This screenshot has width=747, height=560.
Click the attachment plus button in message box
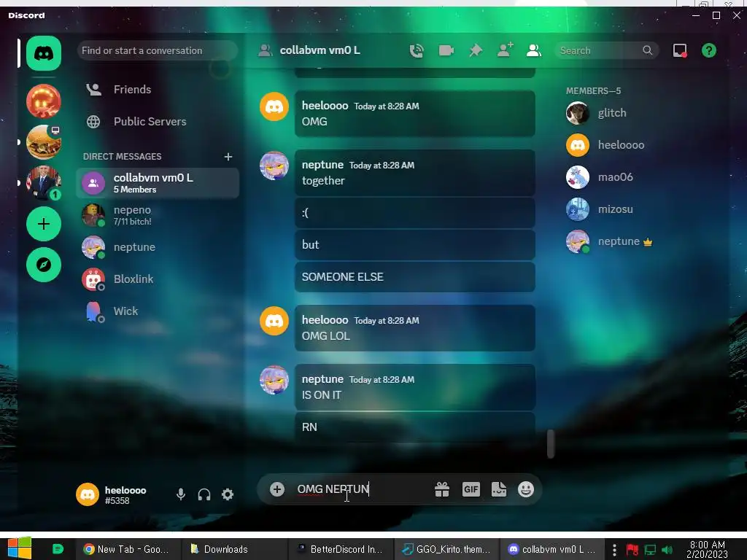(276, 489)
